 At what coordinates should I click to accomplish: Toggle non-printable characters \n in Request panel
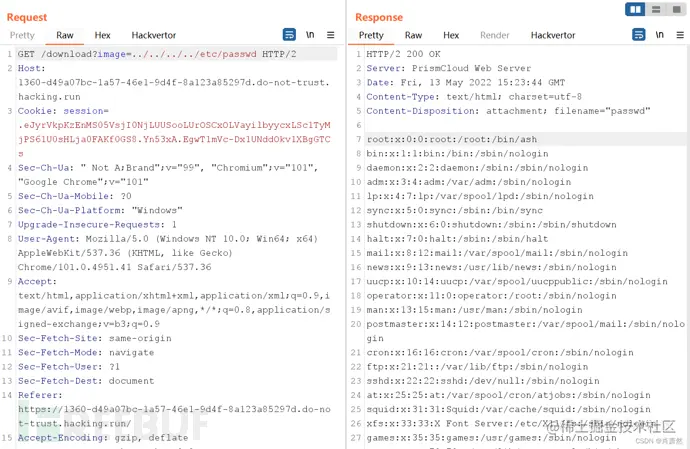(x=310, y=34)
